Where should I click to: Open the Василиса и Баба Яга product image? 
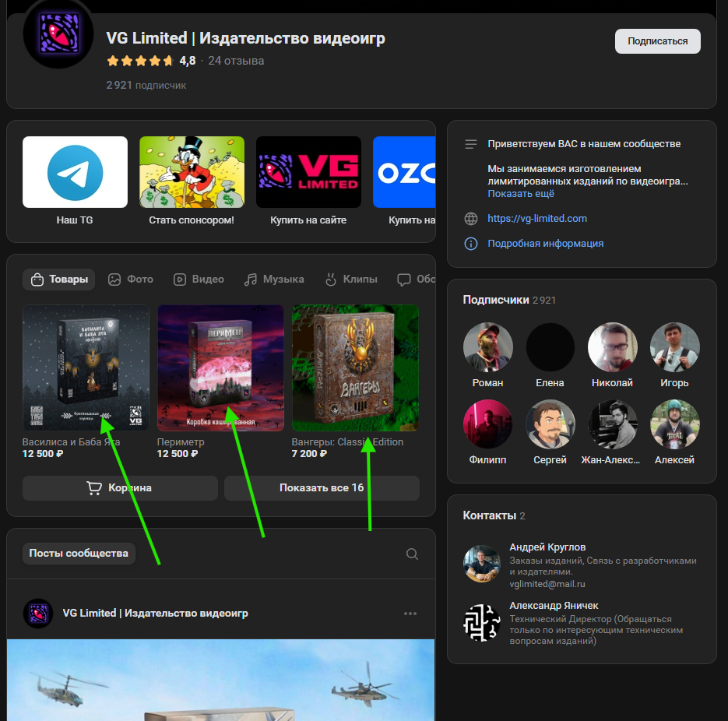(x=86, y=368)
